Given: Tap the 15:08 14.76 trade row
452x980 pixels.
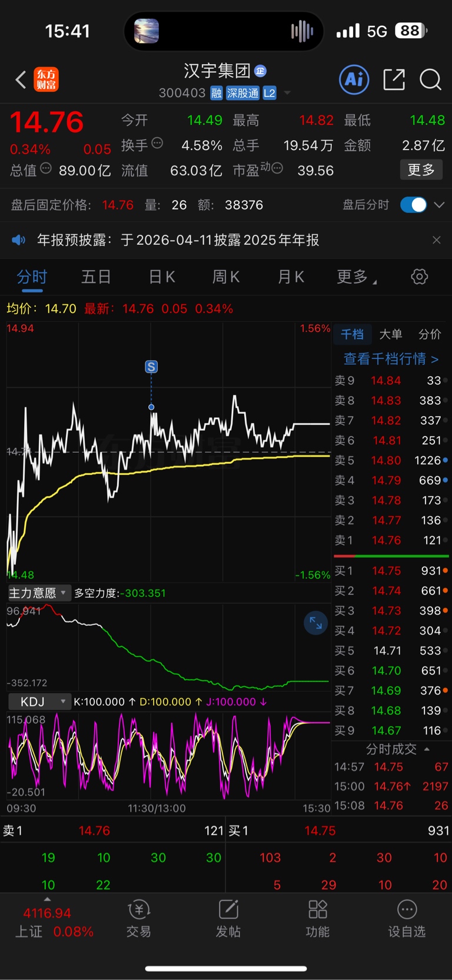Looking at the screenshot, I should pyautogui.click(x=391, y=805).
